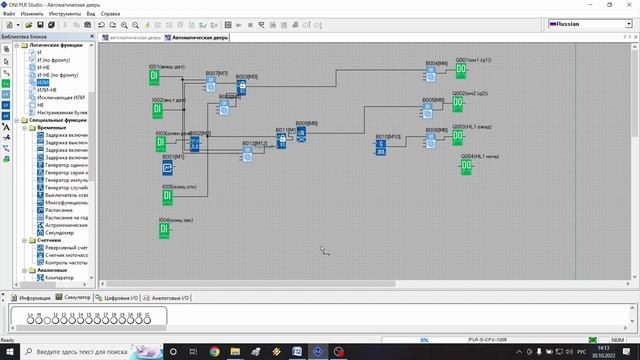The width and height of the screenshot is (640, 360).
Task: Collapse the Специальные функции tree folder
Action: click(17, 120)
